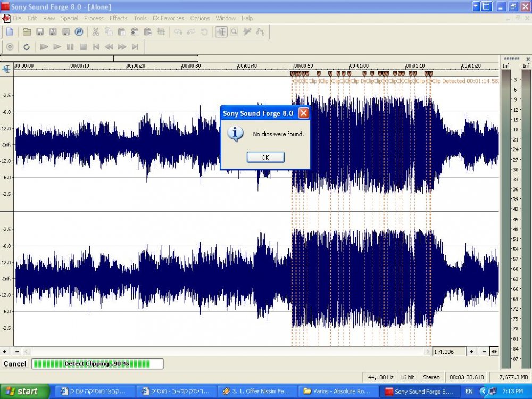Click the Pause transport button
Screen dimensions: 532x399
click(70, 47)
